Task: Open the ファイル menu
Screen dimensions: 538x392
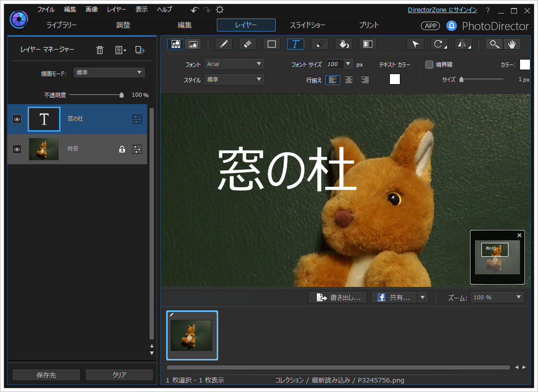Action: point(46,10)
